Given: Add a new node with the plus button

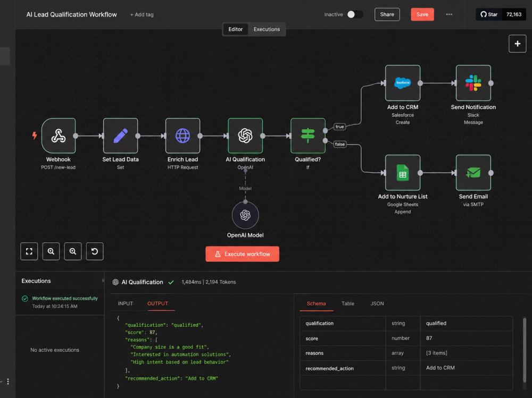Looking at the screenshot, I should pos(518,44).
